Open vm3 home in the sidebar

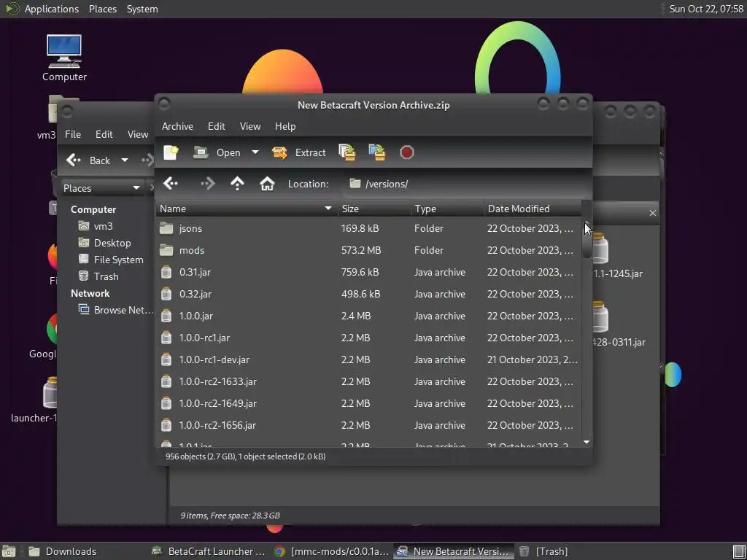point(96,226)
